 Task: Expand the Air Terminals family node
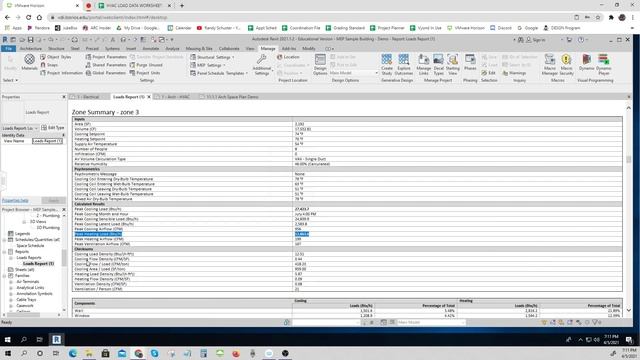(x=11, y=282)
